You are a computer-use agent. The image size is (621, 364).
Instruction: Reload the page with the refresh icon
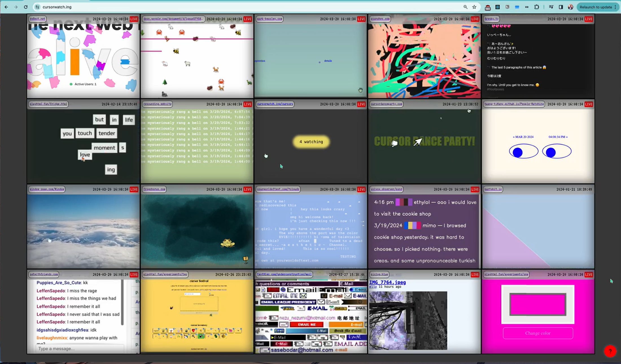(x=26, y=7)
